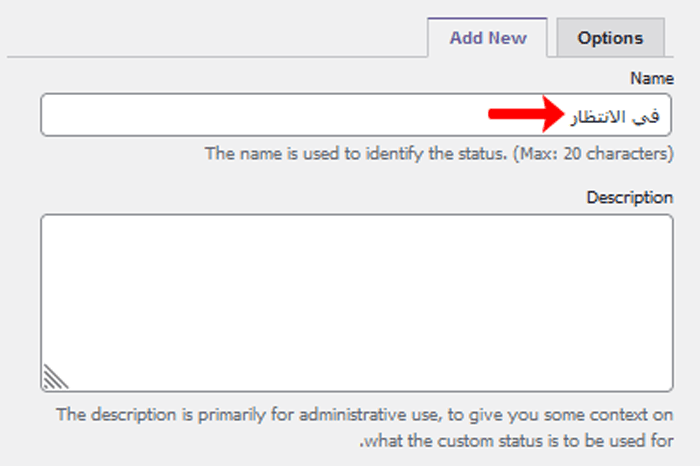Click the Arabic word "الانتظار" in Name field

[x=598, y=118]
